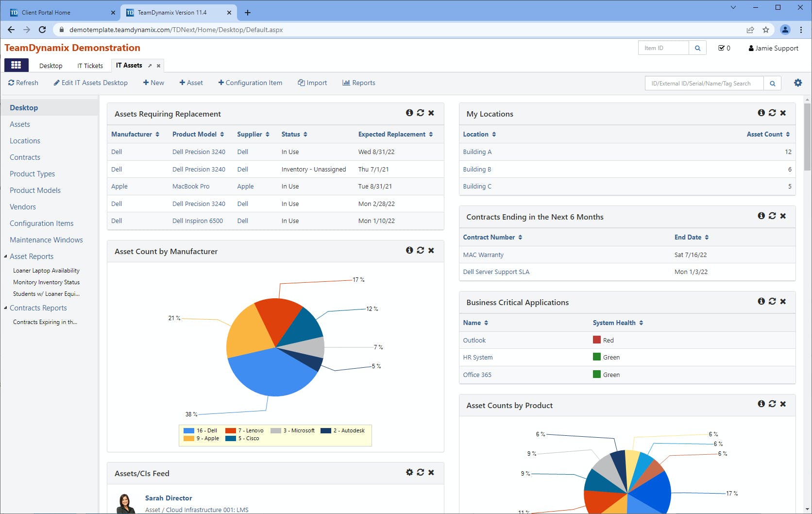Focus the Item ID input field
Screen dimensions: 812x514
663,48
